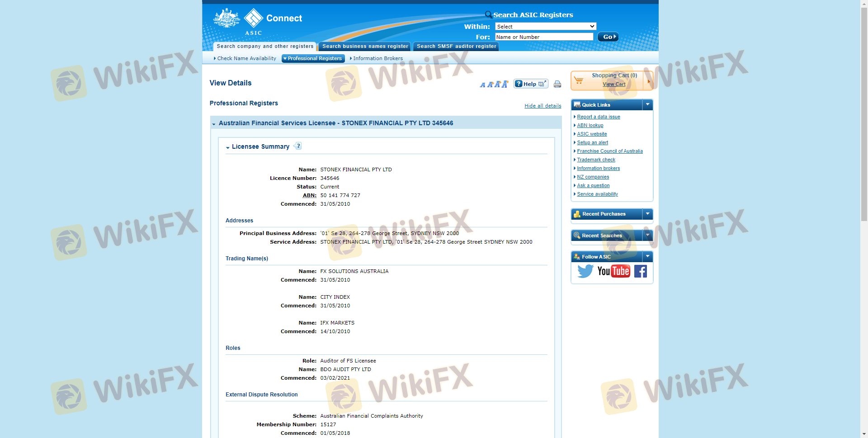Click the Hide all details link

tap(542, 106)
